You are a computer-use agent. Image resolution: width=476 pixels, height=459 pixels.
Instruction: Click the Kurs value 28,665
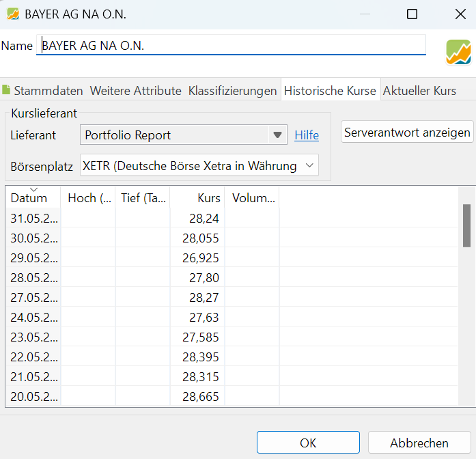click(201, 396)
